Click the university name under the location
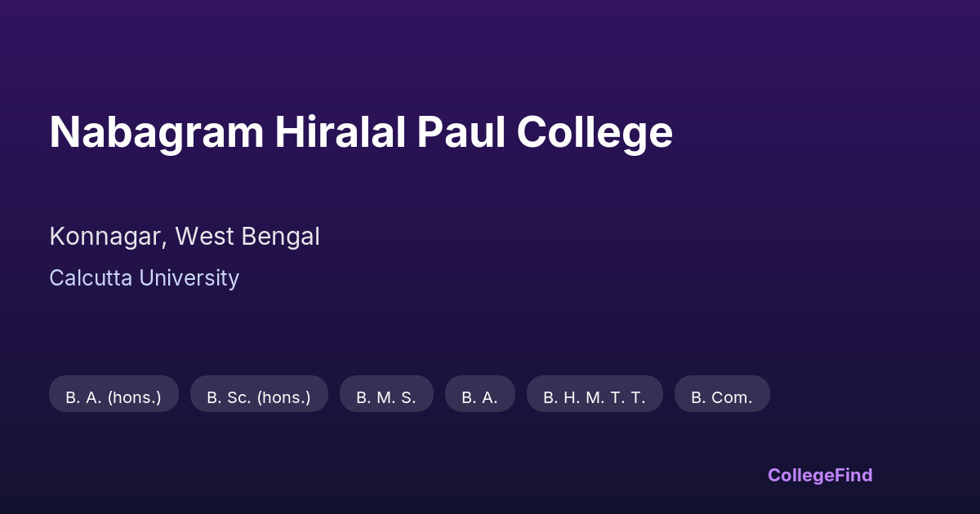The width and height of the screenshot is (980, 514). click(144, 278)
